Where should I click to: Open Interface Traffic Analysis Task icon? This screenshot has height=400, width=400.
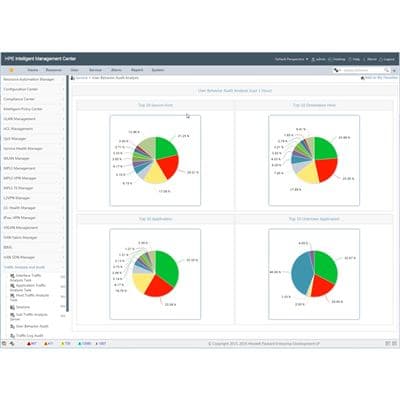12,276
